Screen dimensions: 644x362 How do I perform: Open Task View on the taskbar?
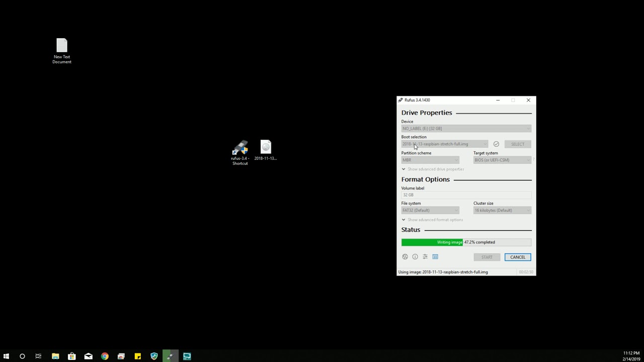pos(38,356)
